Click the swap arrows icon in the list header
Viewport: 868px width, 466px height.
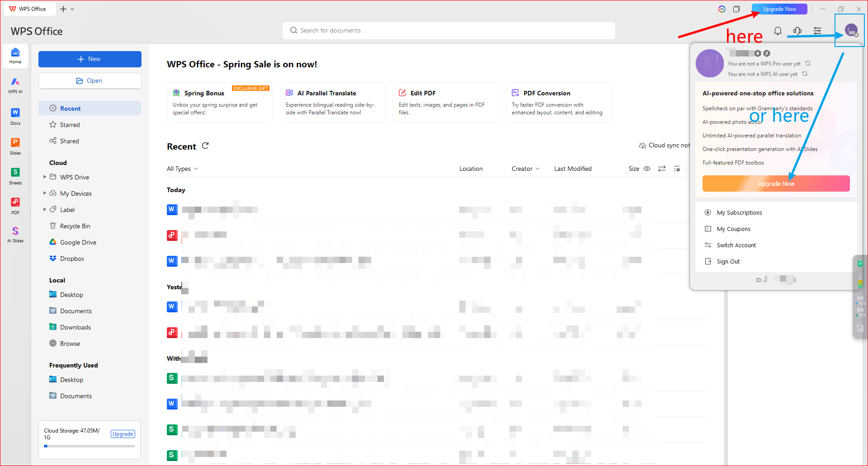662,169
